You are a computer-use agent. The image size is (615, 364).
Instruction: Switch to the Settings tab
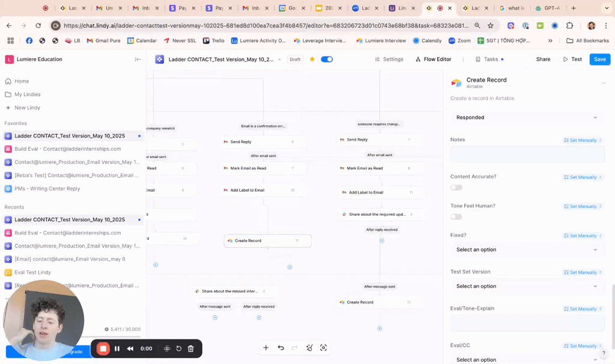389,59
